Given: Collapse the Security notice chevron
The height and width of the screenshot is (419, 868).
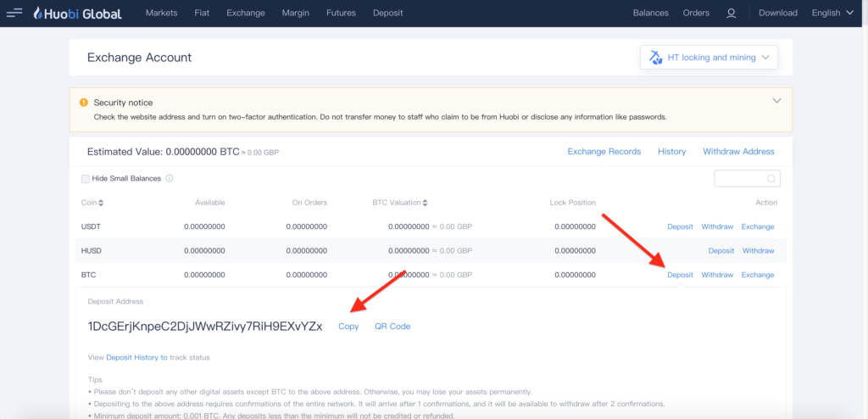Looking at the screenshot, I should coord(777,101).
